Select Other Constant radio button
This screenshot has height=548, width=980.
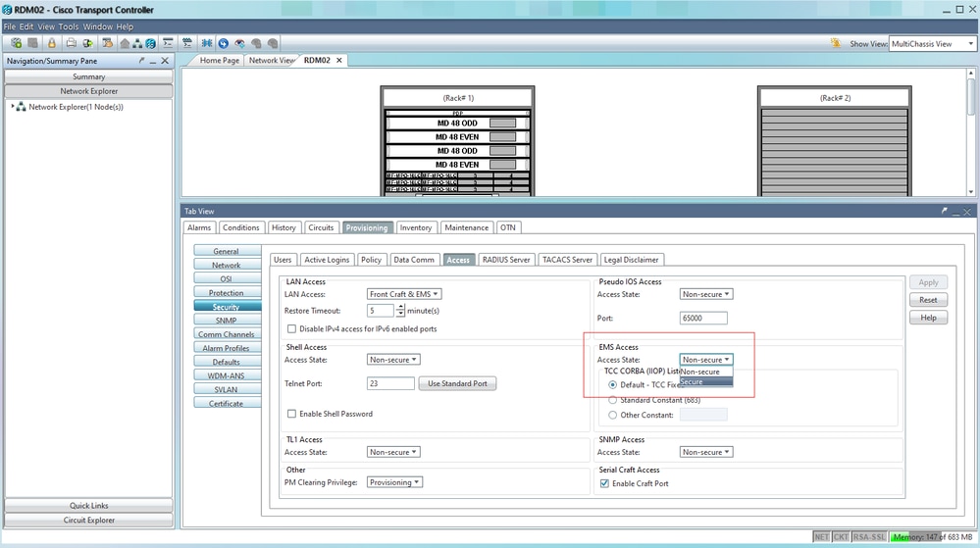click(612, 415)
